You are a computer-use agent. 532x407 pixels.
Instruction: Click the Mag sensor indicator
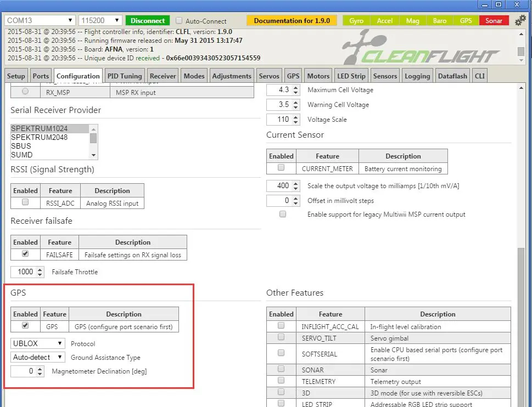coord(412,21)
